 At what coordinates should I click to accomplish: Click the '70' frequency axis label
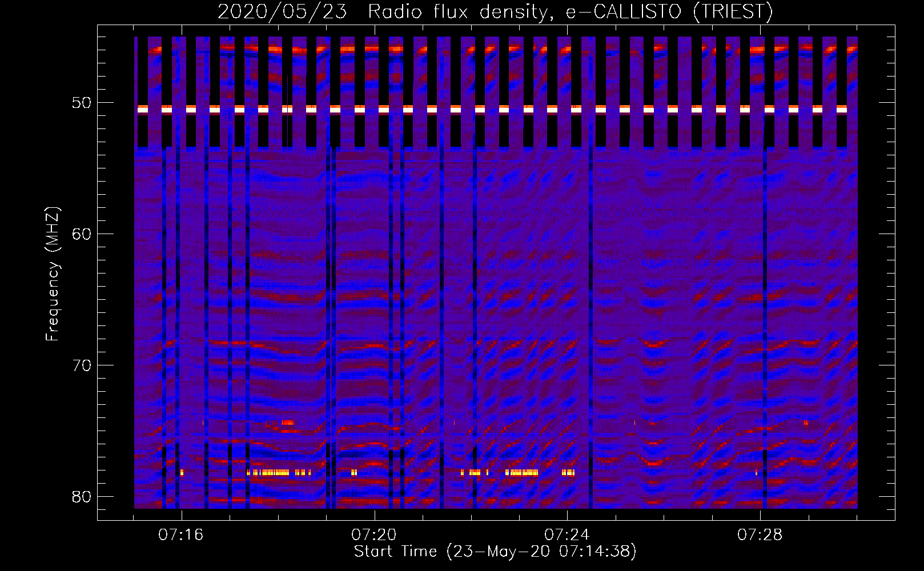click(82, 365)
